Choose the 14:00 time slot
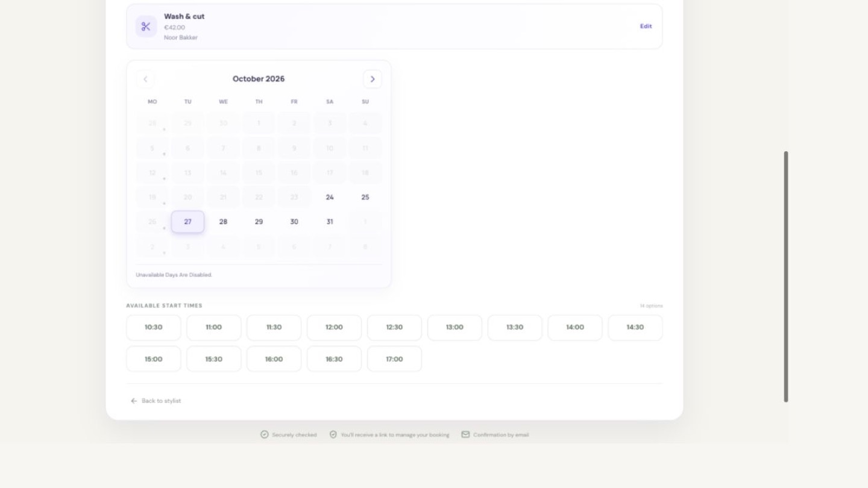The width and height of the screenshot is (868, 488). pos(576,328)
